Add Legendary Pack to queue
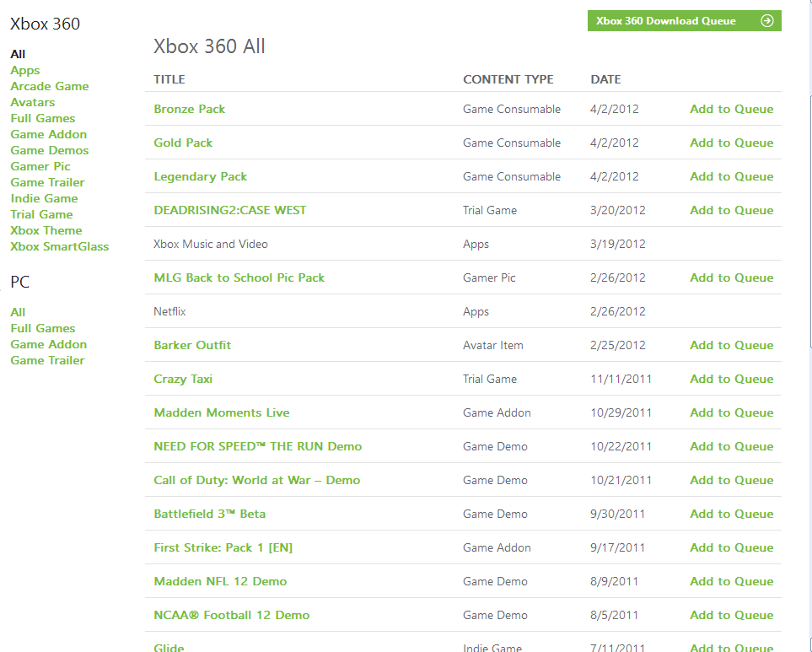This screenshot has height=652, width=812. click(x=732, y=176)
